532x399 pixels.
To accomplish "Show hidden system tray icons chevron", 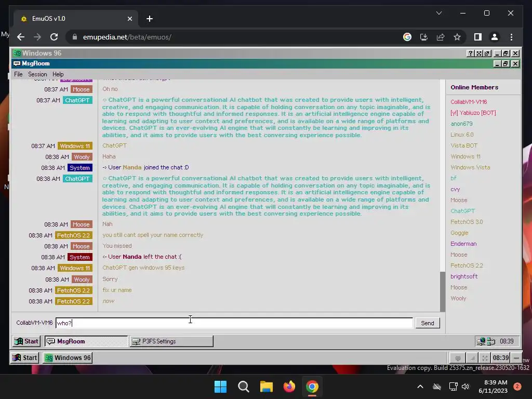I will pos(420,387).
